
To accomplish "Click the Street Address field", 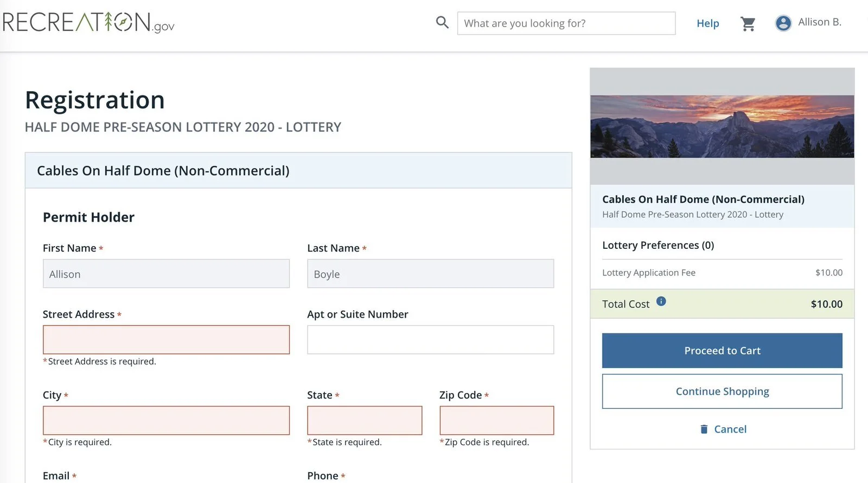I will 166,340.
